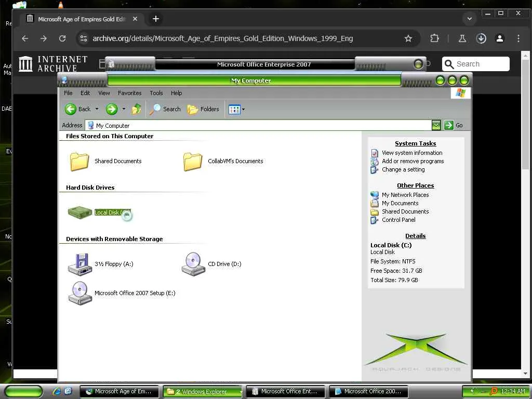Open the Help menu

[176, 93]
